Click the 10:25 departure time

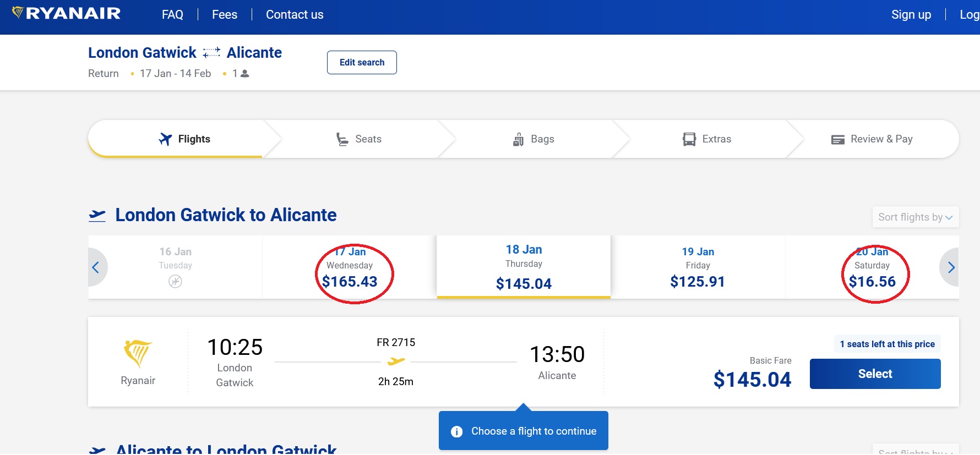235,348
